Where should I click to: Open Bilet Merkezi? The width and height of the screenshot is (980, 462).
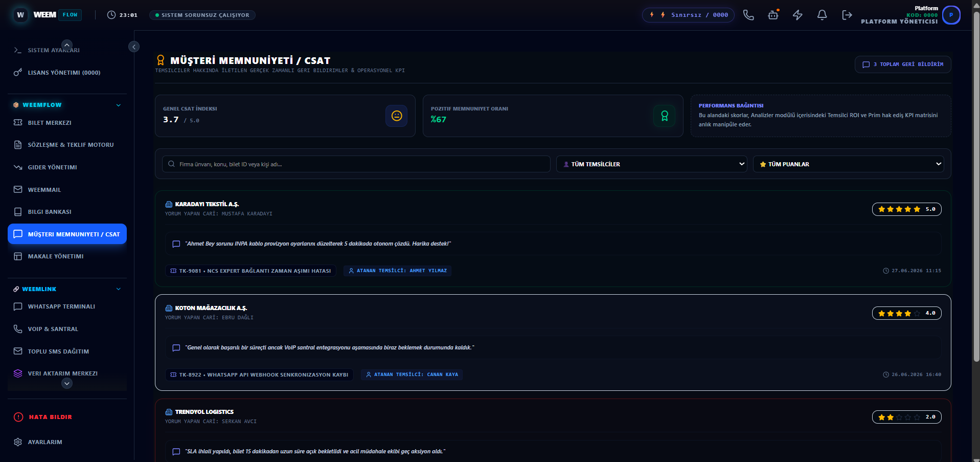pyautogui.click(x=67, y=123)
